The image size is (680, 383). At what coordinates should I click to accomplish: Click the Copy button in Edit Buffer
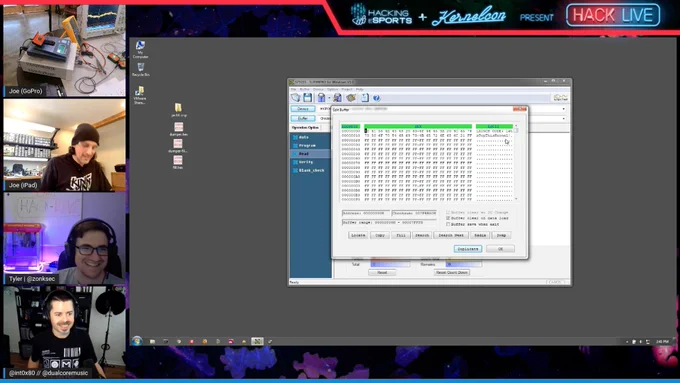(380, 235)
